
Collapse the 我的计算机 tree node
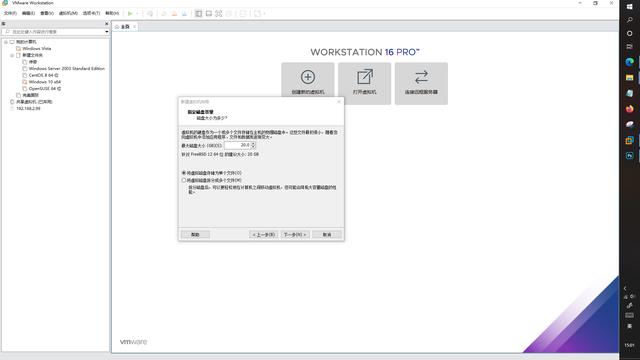pyautogui.click(x=6, y=42)
